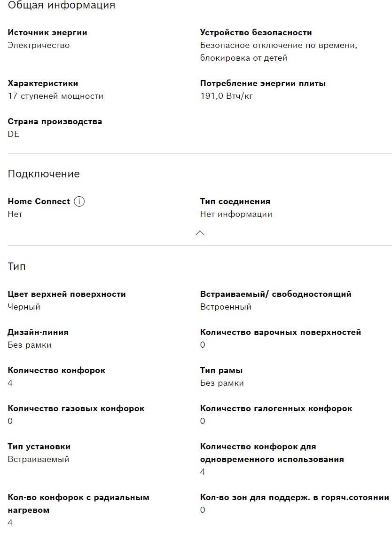Click the Тип соединения label
This screenshot has height=534, width=392.
(235, 201)
